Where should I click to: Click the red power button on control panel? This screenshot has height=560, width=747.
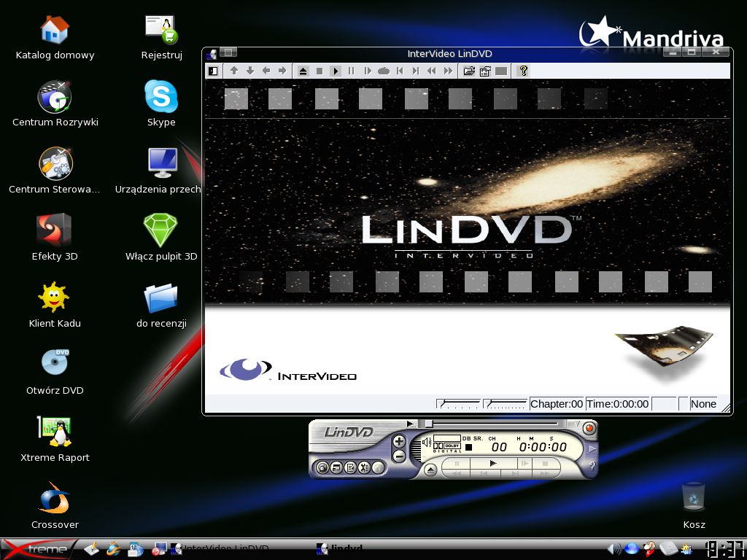click(589, 428)
